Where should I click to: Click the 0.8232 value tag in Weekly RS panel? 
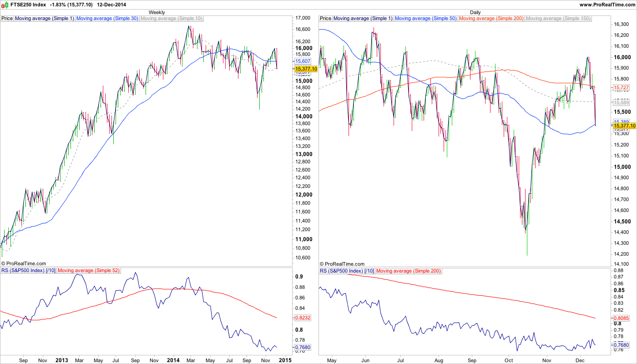click(x=303, y=318)
